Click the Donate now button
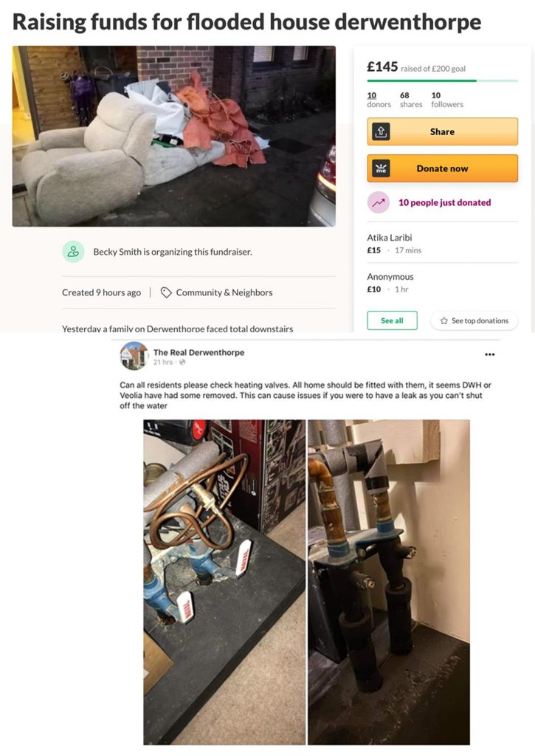Screen dimensions: 535x756 (443, 168)
